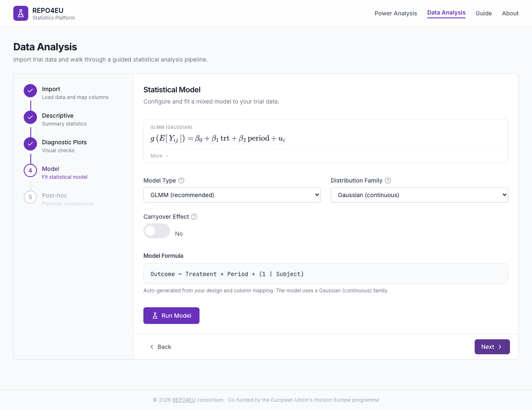
Task: Open the Distribution Family help icon
Action: tap(388, 180)
